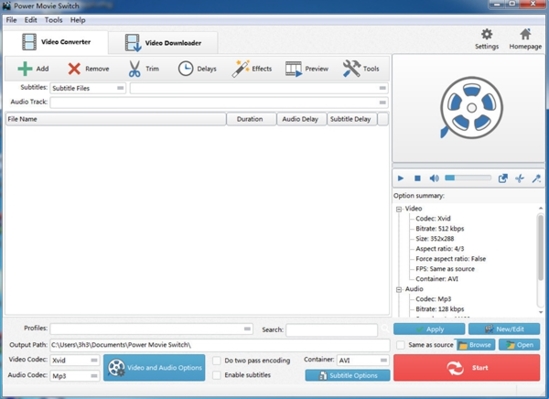
Task: Open the Trim scissors tool
Action: click(144, 69)
